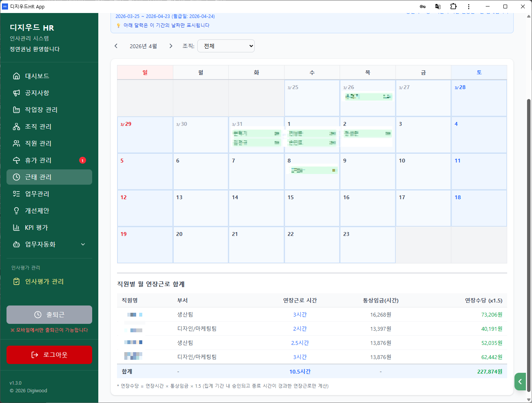Viewport: 532px width, 403px height.
Task: Click the translate icon in title bar
Action: [x=438, y=6]
